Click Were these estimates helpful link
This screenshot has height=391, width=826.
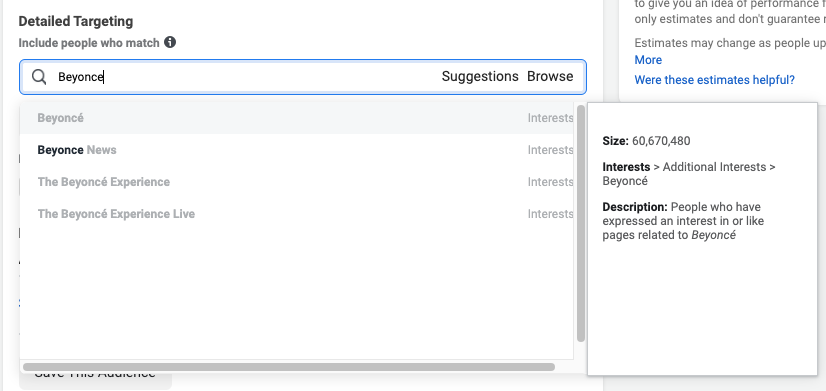(714, 80)
